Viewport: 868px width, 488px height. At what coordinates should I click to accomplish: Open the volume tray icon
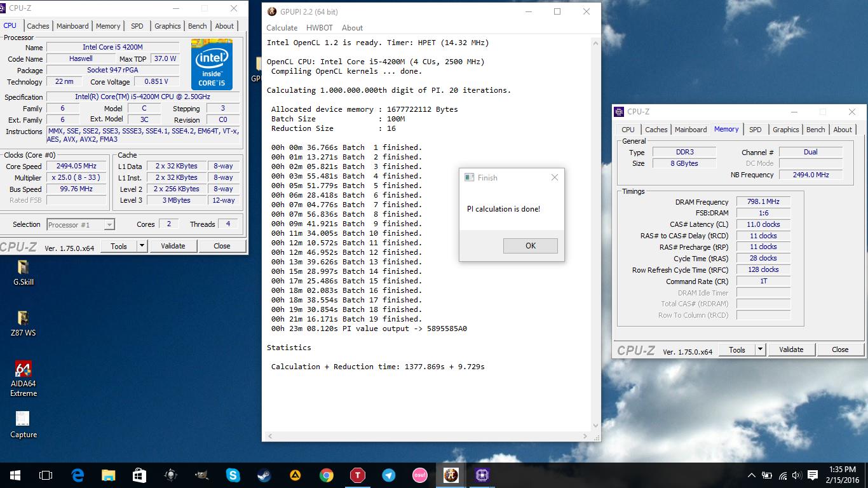(797, 475)
